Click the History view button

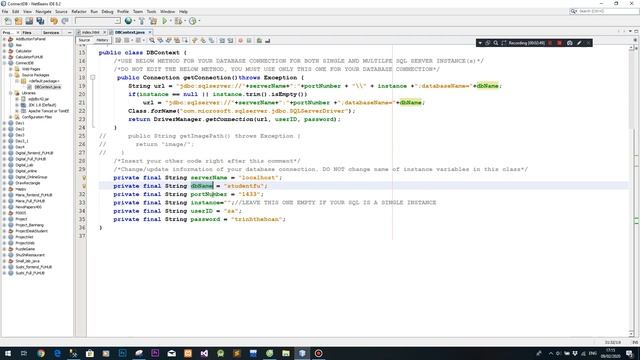[x=102, y=40]
